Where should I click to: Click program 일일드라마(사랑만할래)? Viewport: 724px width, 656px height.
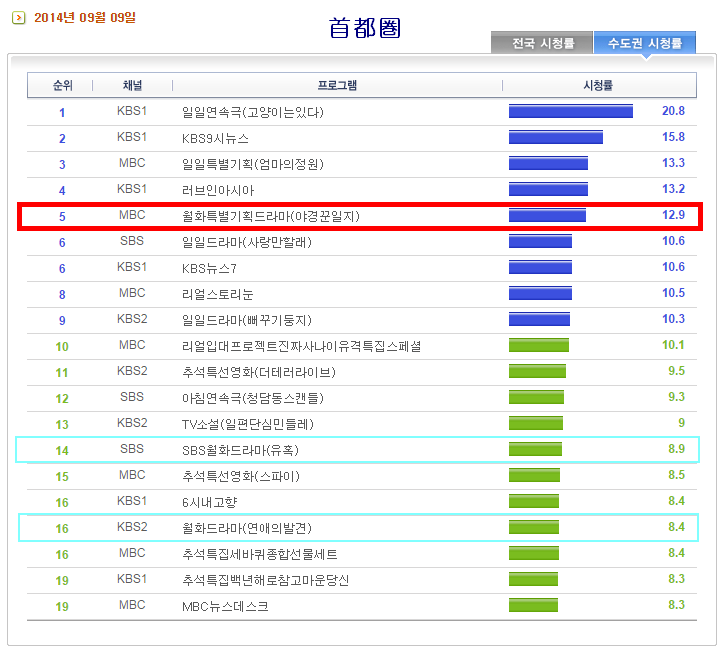pos(247,242)
